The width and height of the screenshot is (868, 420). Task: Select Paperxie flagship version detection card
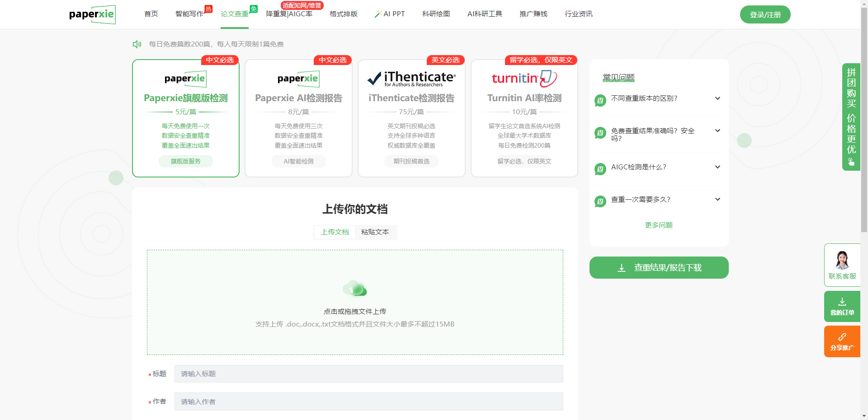186,118
